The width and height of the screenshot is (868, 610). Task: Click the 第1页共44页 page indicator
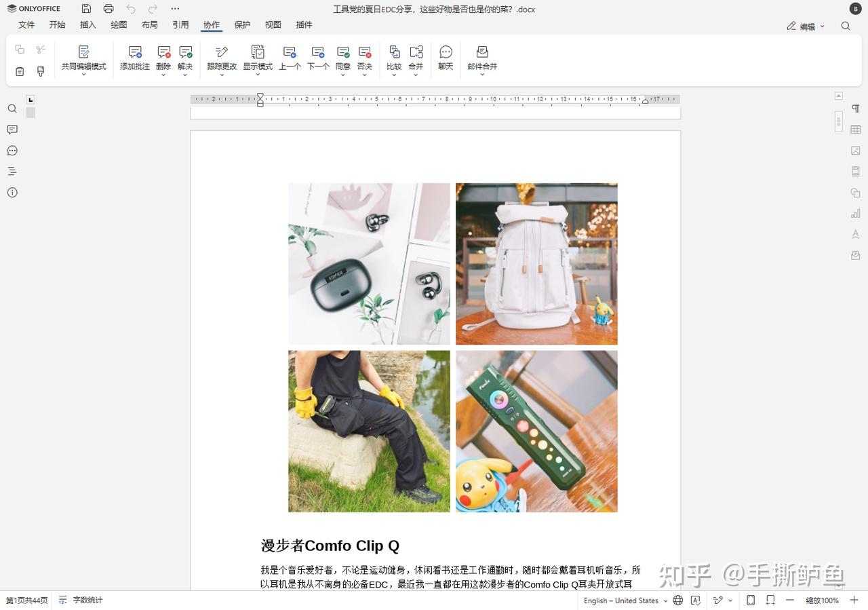(x=27, y=601)
